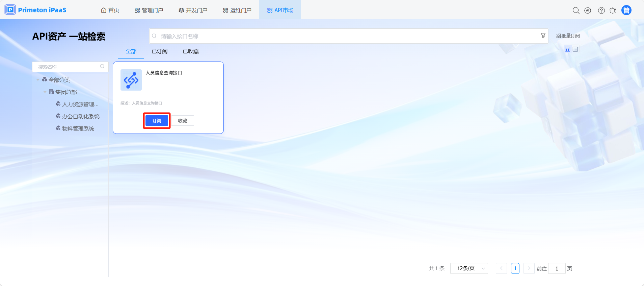644x286 pixels.
Task: Switch to the 已订阅 tab
Action: [x=159, y=51]
